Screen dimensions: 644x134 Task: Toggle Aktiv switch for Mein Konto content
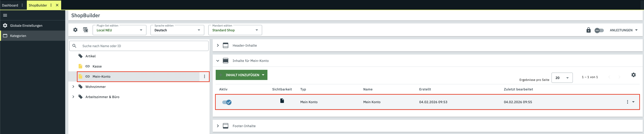(x=227, y=102)
